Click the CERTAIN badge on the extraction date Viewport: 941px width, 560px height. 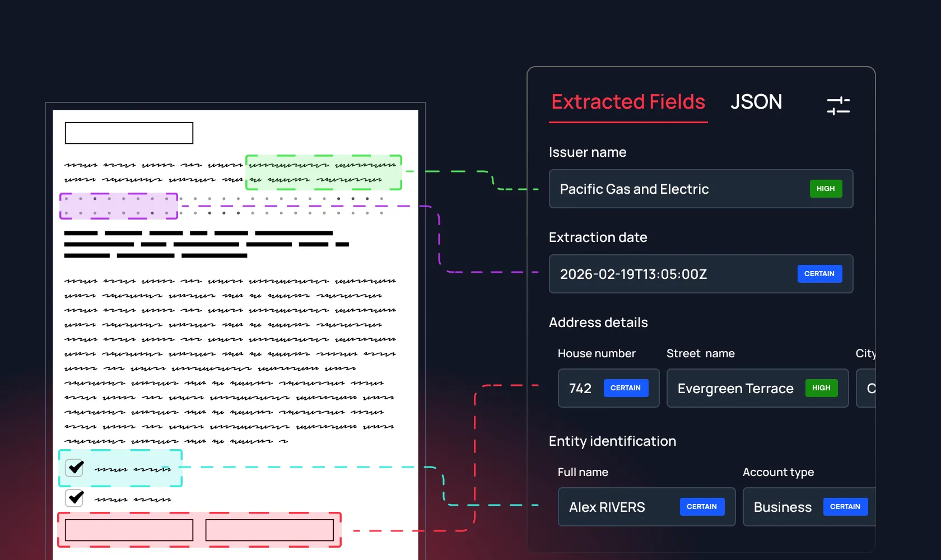(x=819, y=274)
